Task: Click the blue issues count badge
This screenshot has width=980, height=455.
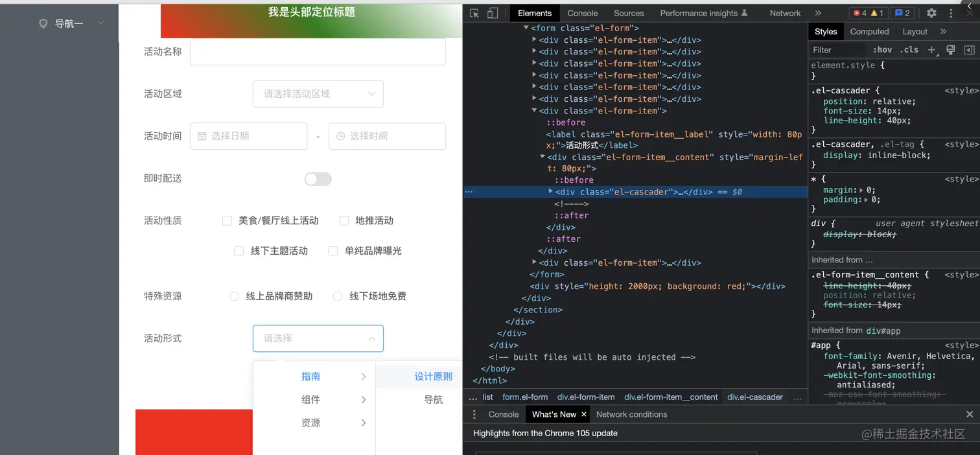Action: tap(902, 13)
